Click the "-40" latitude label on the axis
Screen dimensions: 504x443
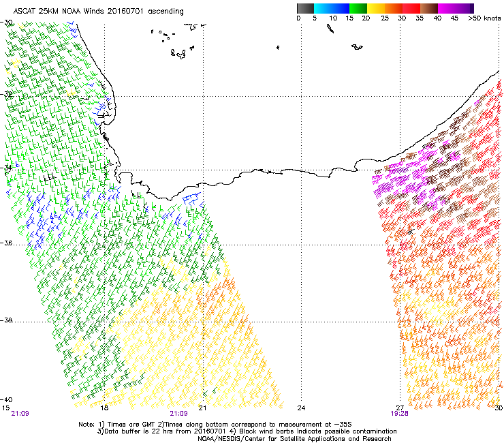(6, 399)
